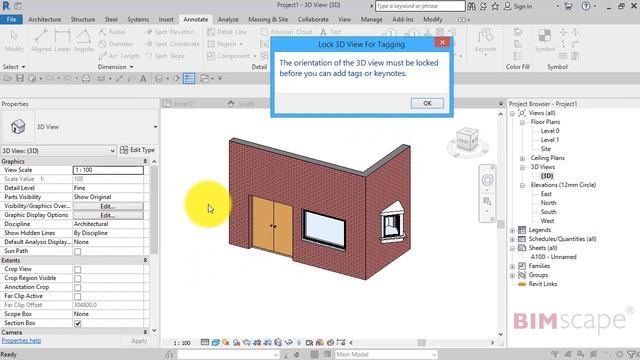Open the 3D View type selector dropdown
Screen dimensions: 640x360
pos(155,127)
